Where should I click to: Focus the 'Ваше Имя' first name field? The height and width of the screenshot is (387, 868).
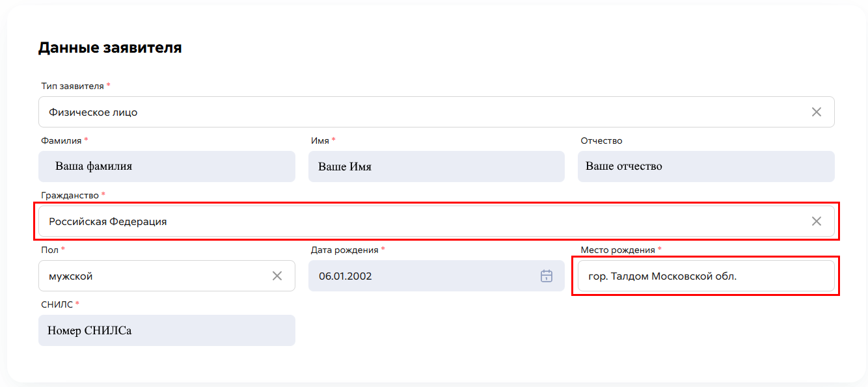(436, 167)
